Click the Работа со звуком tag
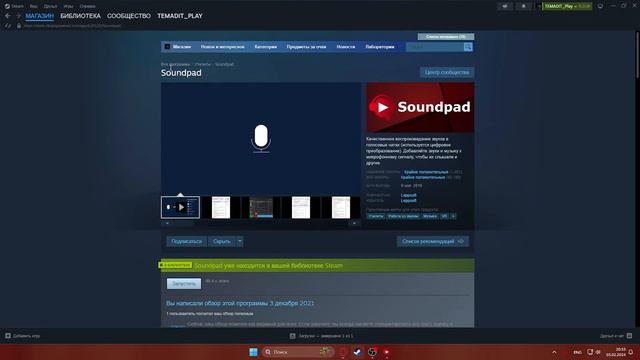This screenshot has width=640, height=360. click(x=403, y=216)
